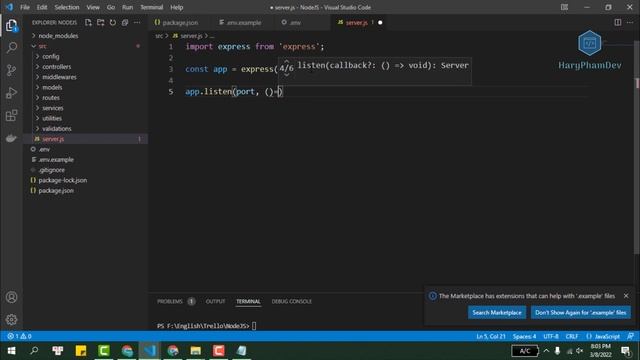640x360 pixels.
Task: Open the Extensions view
Action: 11,116
